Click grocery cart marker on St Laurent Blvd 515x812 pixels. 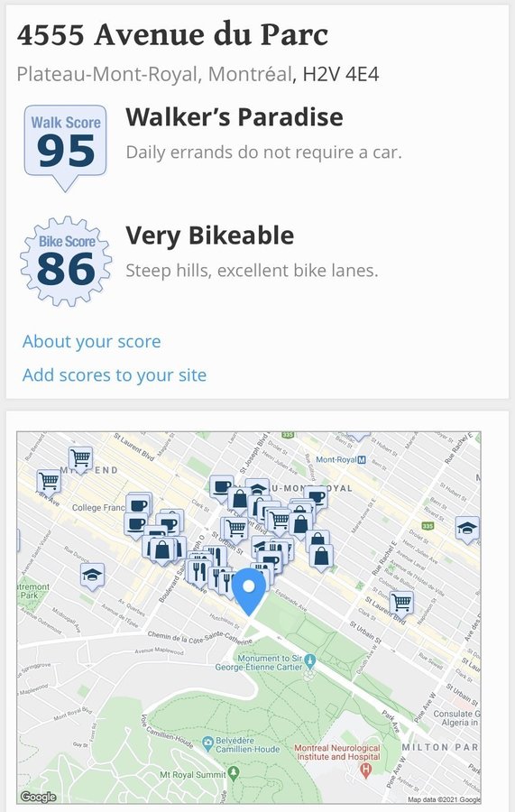click(x=401, y=604)
